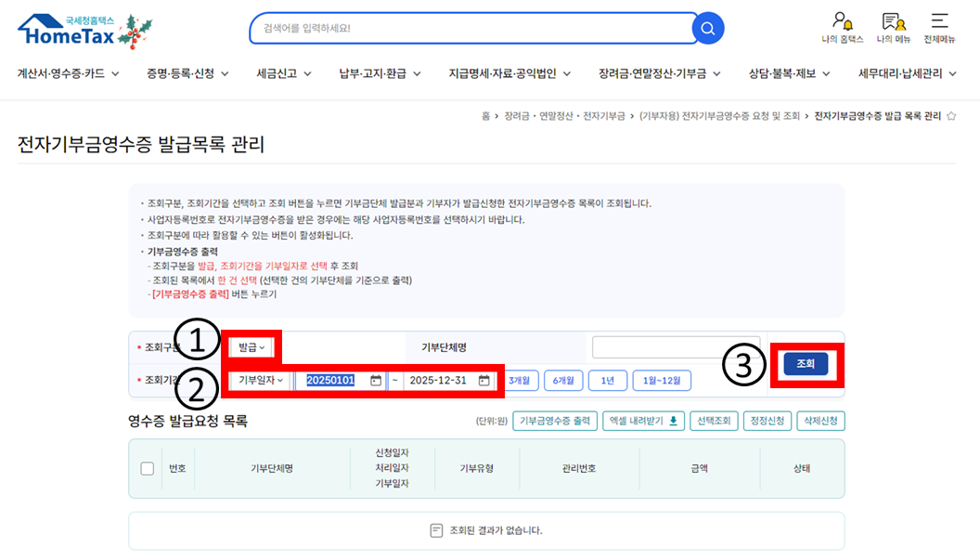The image size is (980, 560).
Task: Click the main search input box
Action: (473, 29)
